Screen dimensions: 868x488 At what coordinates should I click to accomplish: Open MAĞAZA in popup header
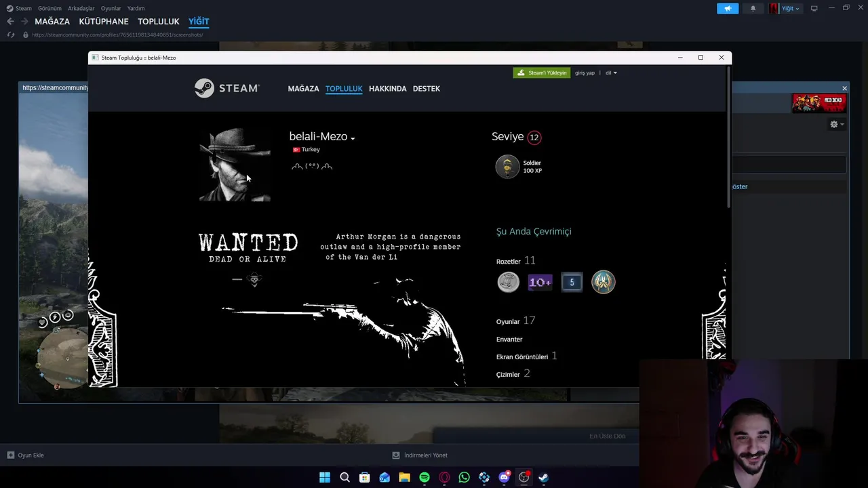(x=303, y=89)
